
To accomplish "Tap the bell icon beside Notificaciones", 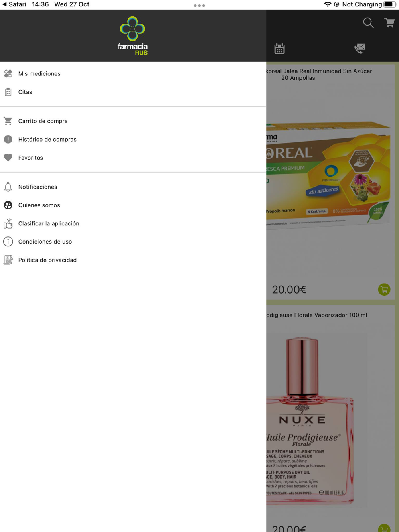I will point(8,187).
